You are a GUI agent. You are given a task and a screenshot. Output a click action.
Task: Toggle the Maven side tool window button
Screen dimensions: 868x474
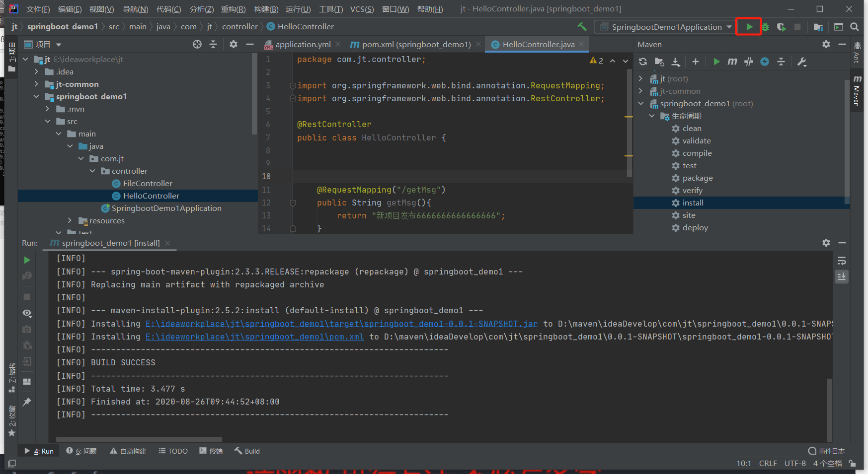click(857, 91)
